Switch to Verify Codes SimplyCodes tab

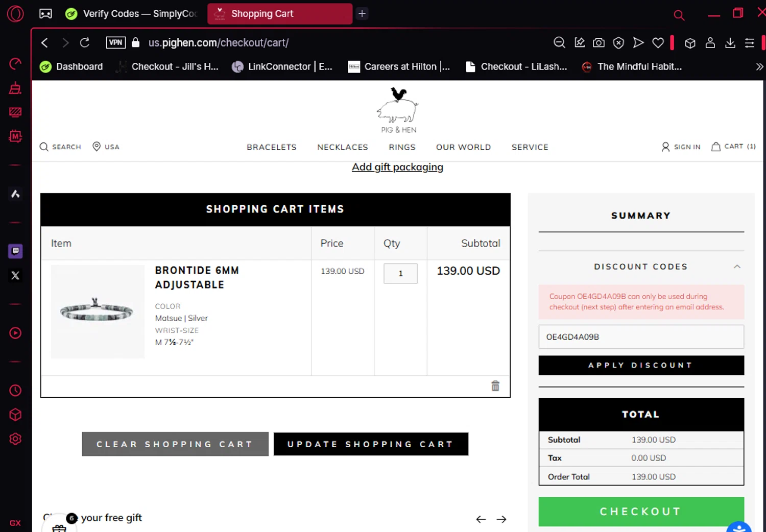click(131, 14)
